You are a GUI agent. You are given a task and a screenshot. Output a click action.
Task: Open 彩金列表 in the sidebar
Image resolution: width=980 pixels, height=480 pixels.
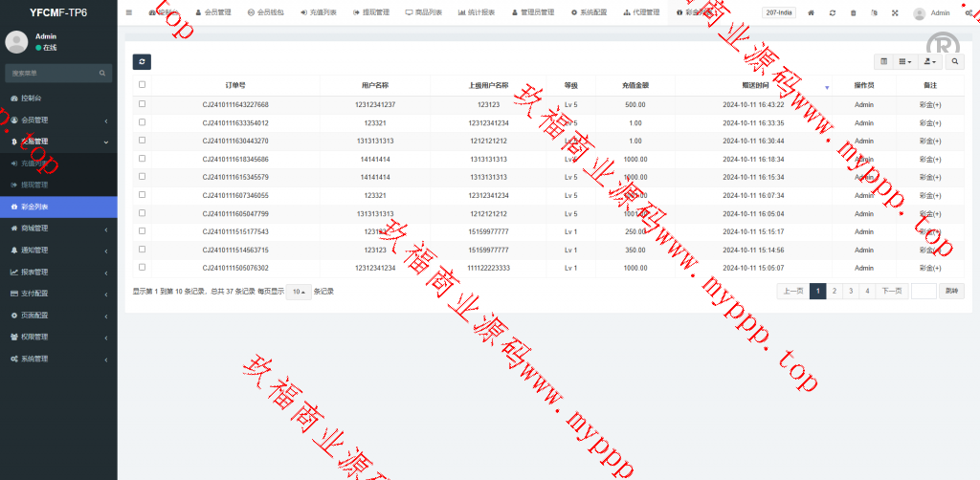[x=57, y=207]
